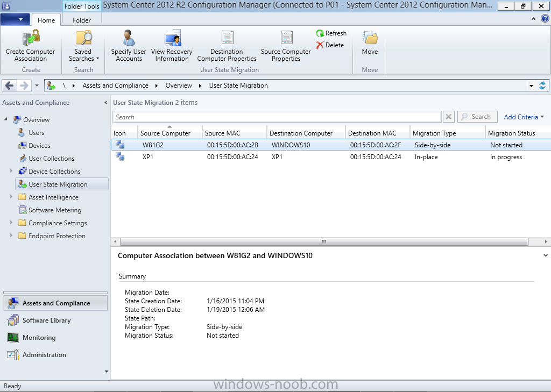Open the Assets and Compliance workspace
The image size is (551, 392).
point(55,303)
